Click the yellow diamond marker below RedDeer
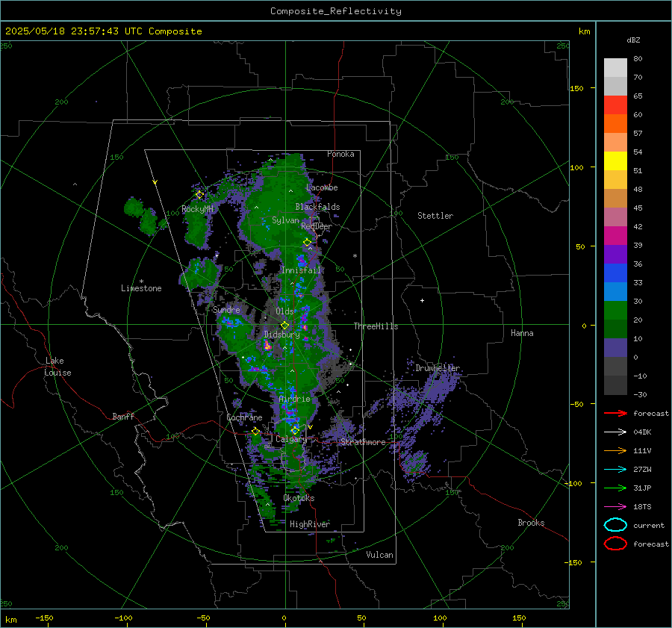The image size is (672, 628). (x=308, y=243)
